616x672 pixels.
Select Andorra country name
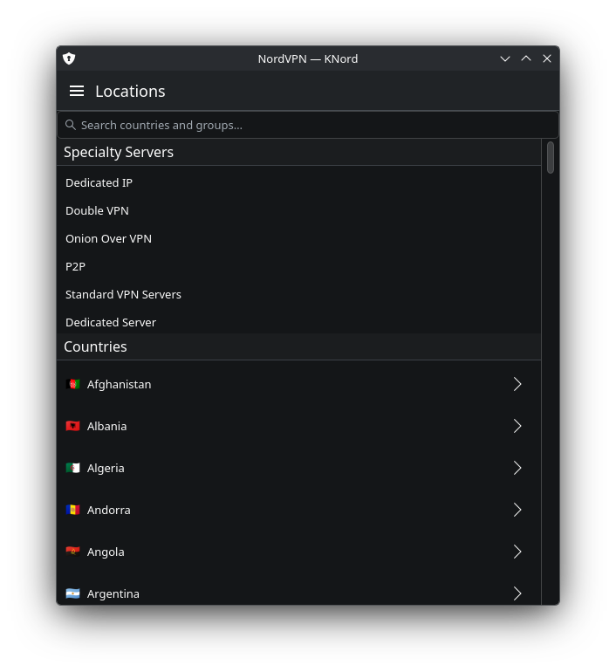click(x=108, y=510)
